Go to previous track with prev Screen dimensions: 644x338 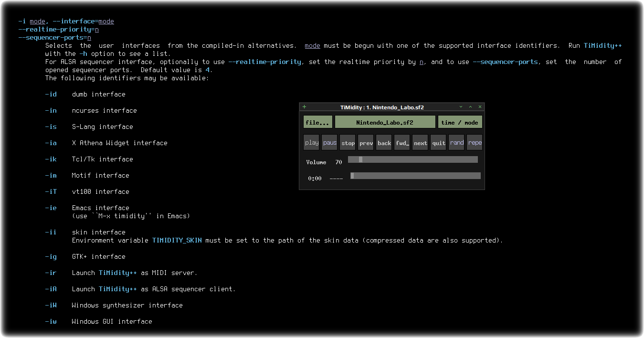[x=366, y=143]
